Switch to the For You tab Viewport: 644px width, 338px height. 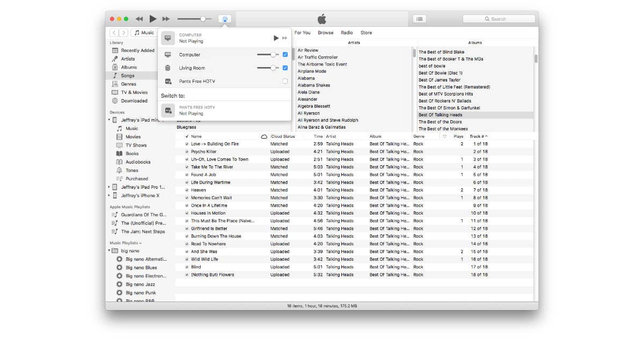pyautogui.click(x=302, y=33)
